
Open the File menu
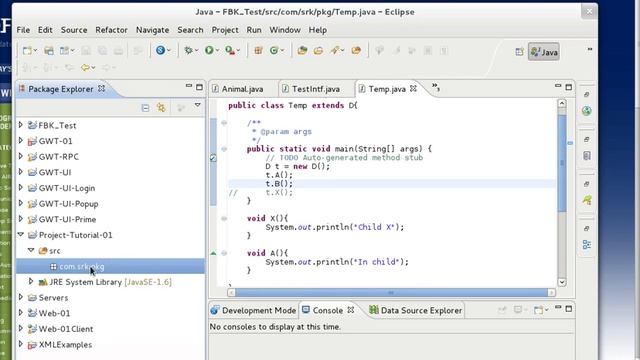pos(23,30)
